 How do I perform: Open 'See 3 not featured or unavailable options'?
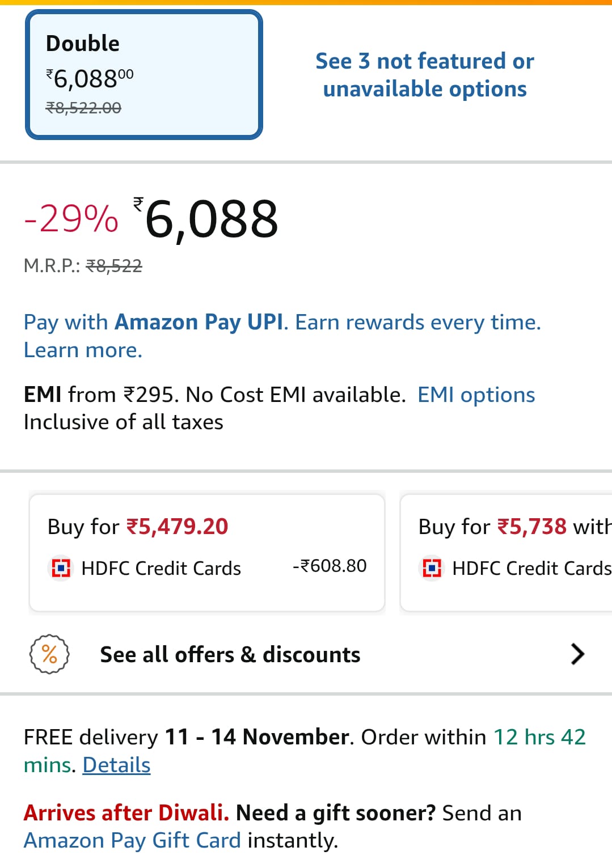(424, 75)
